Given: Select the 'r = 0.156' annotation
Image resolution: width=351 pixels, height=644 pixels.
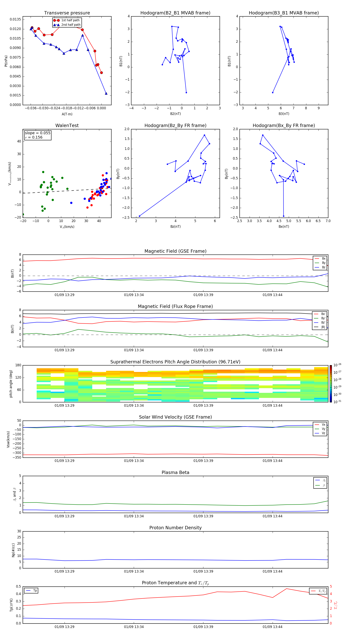Looking at the screenshot, I should [x=34, y=137].
